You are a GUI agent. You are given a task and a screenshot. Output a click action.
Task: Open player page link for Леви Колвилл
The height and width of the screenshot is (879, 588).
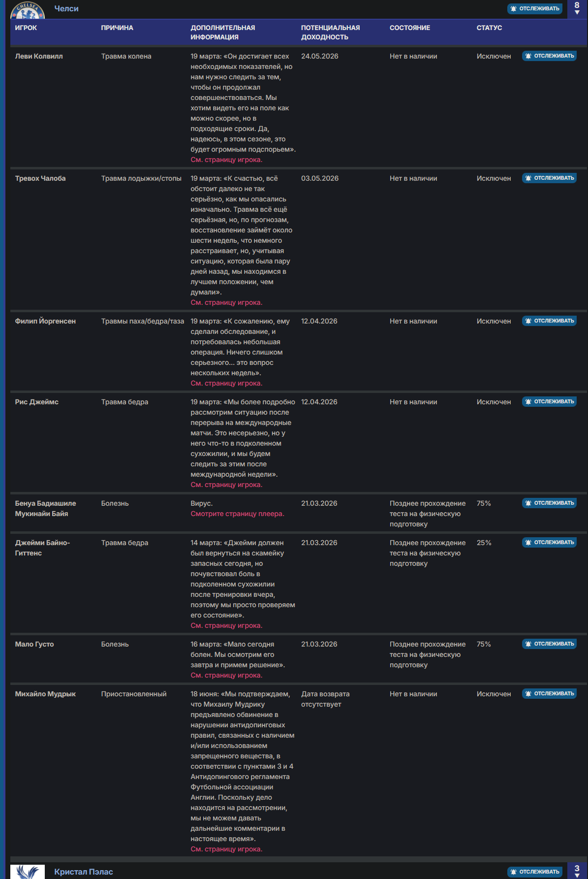[226, 160]
